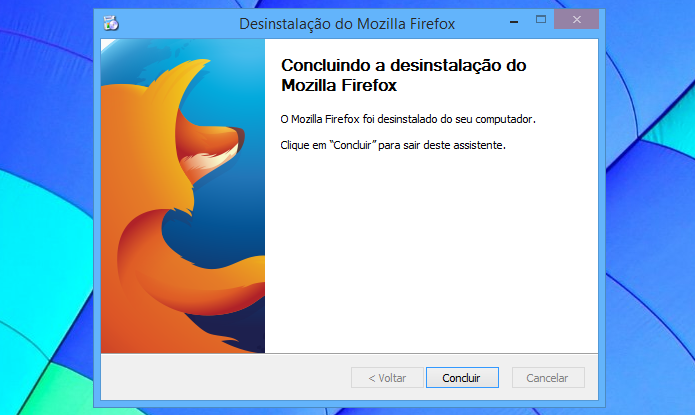Click the "Clique em Concluir" instruction line
Viewport: 695px width, 415px height.
(393, 145)
